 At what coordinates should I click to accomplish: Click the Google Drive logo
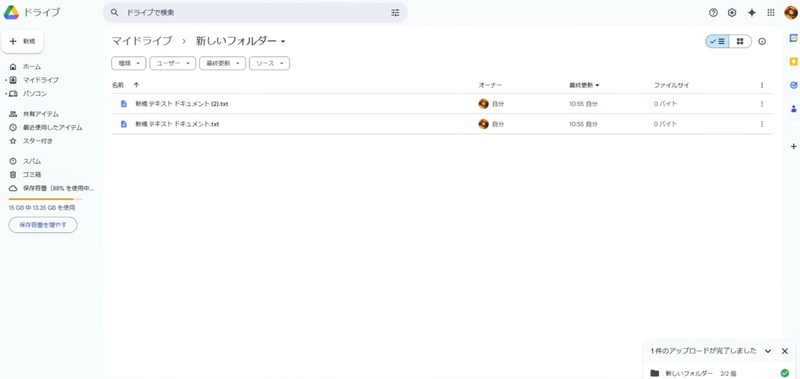point(11,12)
